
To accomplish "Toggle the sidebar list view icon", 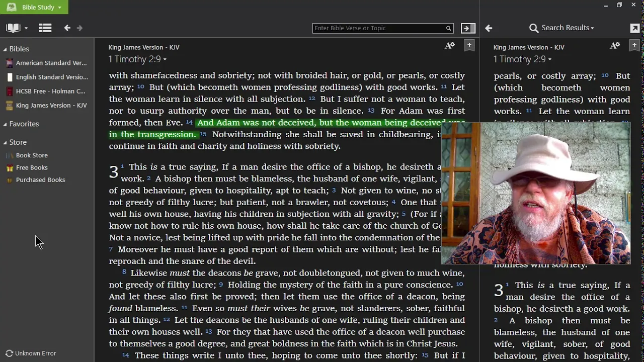I will (x=45, y=28).
